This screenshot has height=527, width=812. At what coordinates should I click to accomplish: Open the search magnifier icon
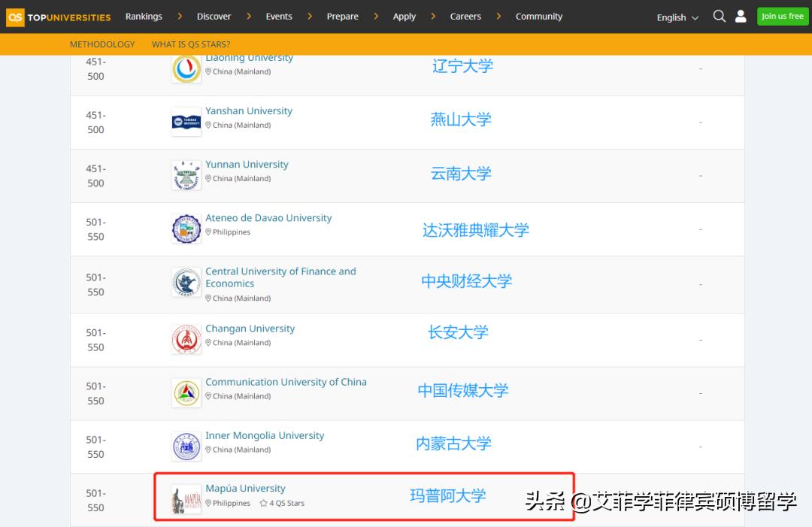720,16
